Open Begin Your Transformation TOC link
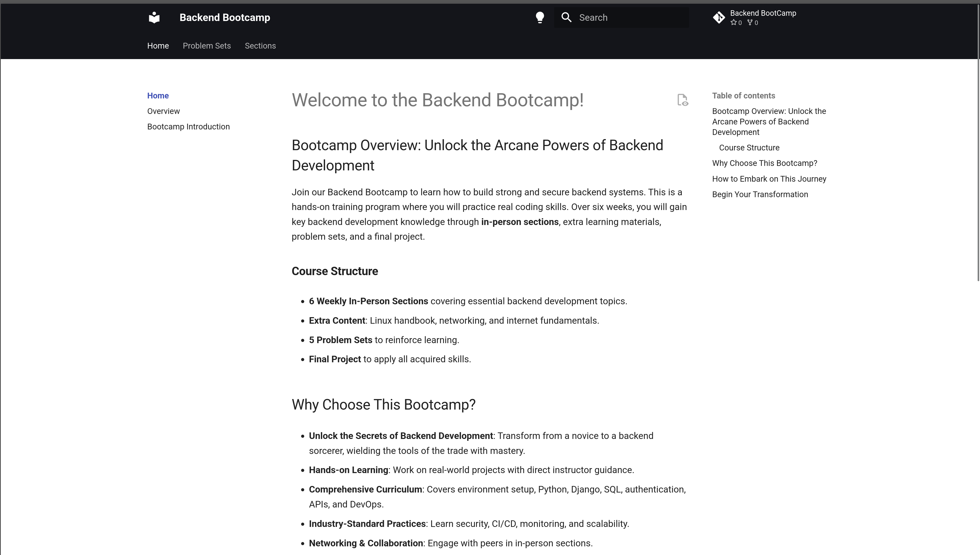The width and height of the screenshot is (980, 555). click(760, 194)
